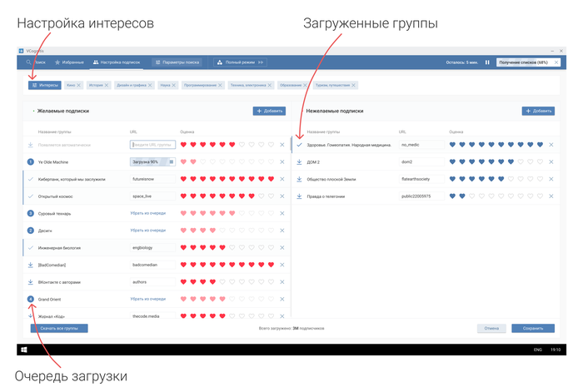Toggle Полный режим mode switch
The image size is (583, 392).
[x=261, y=62]
